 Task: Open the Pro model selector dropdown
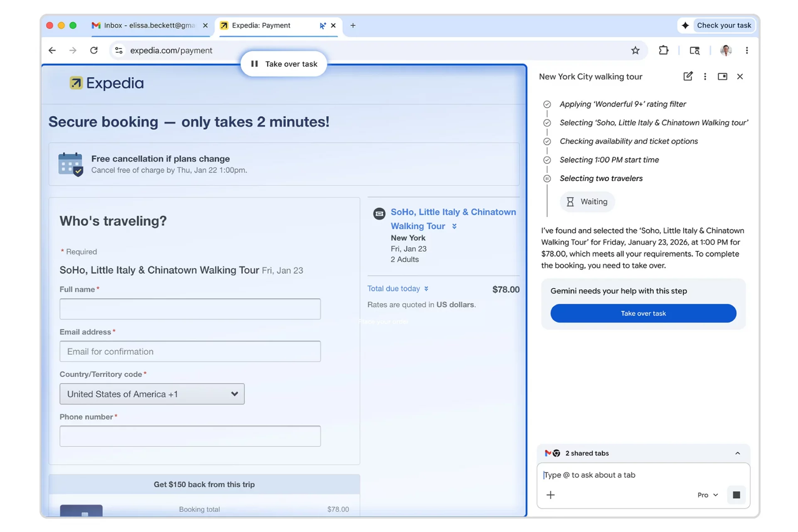point(707,495)
